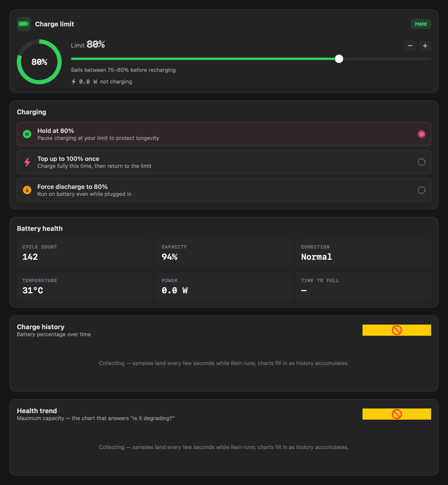
Task: Click the Temperature 31°C tile
Action: point(85,286)
